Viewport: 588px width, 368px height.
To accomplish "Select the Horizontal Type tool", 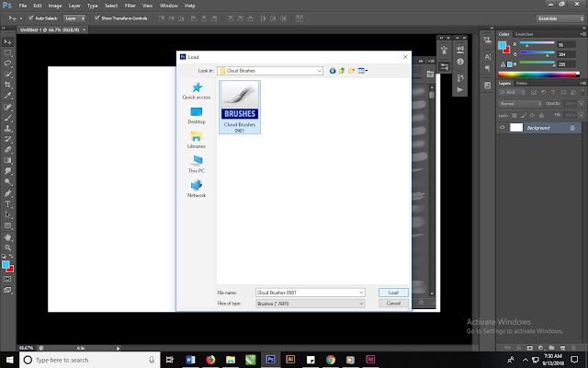I will (x=8, y=204).
